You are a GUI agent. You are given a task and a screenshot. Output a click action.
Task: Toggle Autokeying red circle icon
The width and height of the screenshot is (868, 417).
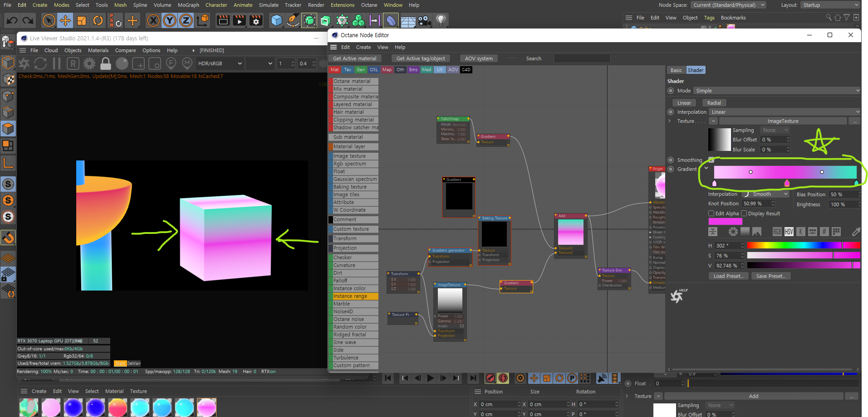(503, 378)
